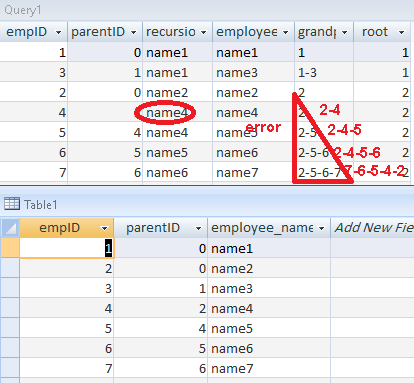This screenshot has height=383, width=414.
Task: Click the Add New Field column header
Action: click(x=372, y=228)
